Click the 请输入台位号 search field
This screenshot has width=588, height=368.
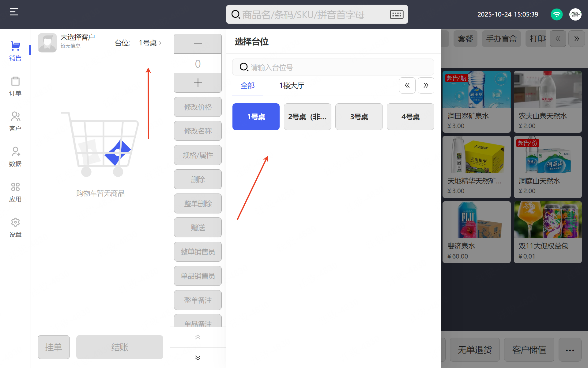pos(333,67)
